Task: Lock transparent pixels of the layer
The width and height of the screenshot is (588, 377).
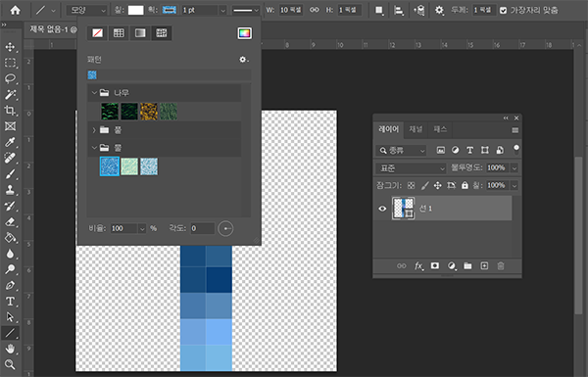Action: click(x=411, y=185)
